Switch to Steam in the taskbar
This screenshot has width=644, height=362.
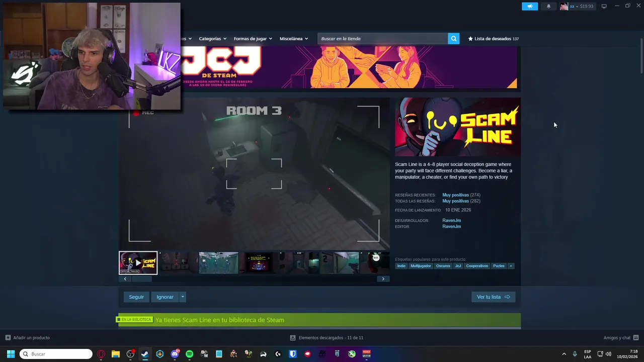(x=145, y=354)
